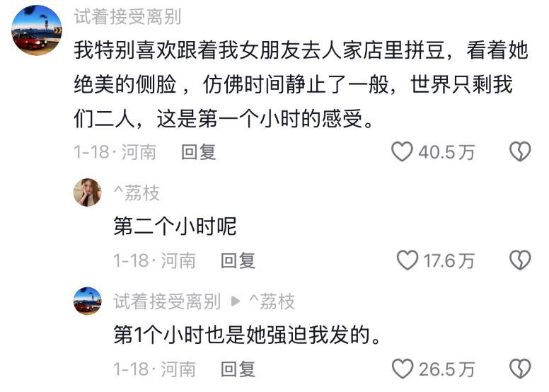The image size is (549, 392).
Task: Open the car avatar of top commenter
Action: pyautogui.click(x=37, y=30)
